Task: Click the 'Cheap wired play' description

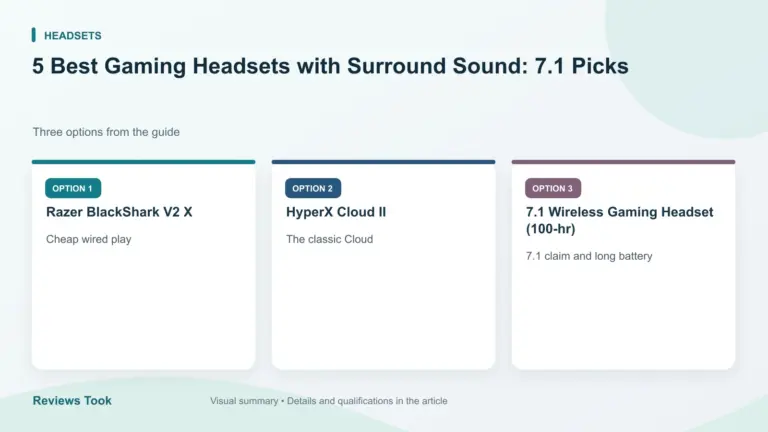Action: (x=89, y=240)
